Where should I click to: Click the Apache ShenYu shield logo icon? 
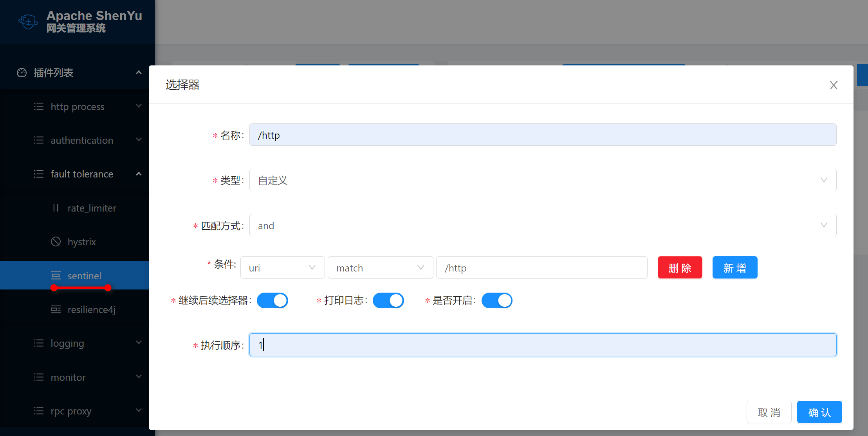28,21
